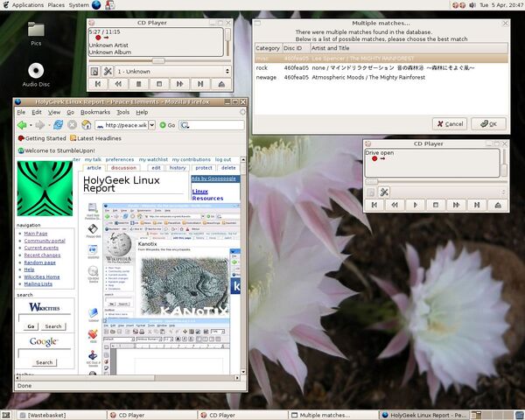
Task: Open the Firefox Go menu
Action: [70, 112]
